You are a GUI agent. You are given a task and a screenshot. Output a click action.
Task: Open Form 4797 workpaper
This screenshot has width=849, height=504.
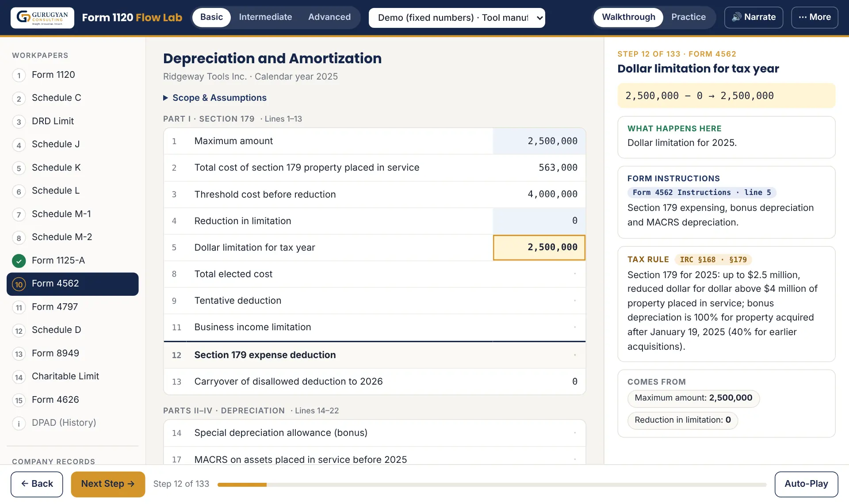pyautogui.click(x=73, y=307)
